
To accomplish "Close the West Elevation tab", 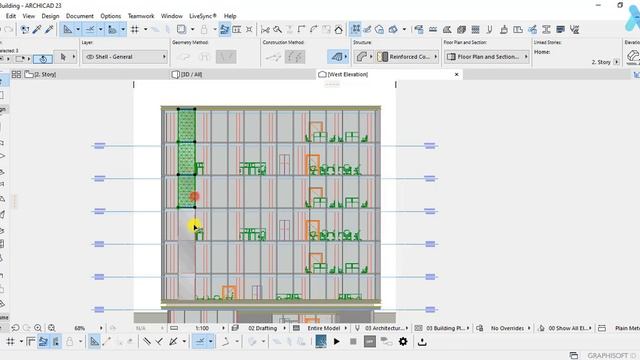I will click(x=456, y=74).
